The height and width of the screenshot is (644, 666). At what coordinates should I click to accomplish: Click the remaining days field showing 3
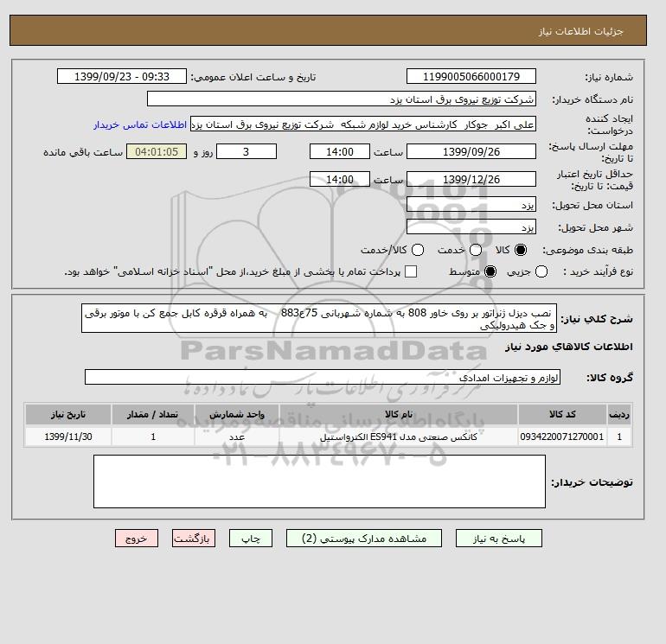(x=247, y=151)
